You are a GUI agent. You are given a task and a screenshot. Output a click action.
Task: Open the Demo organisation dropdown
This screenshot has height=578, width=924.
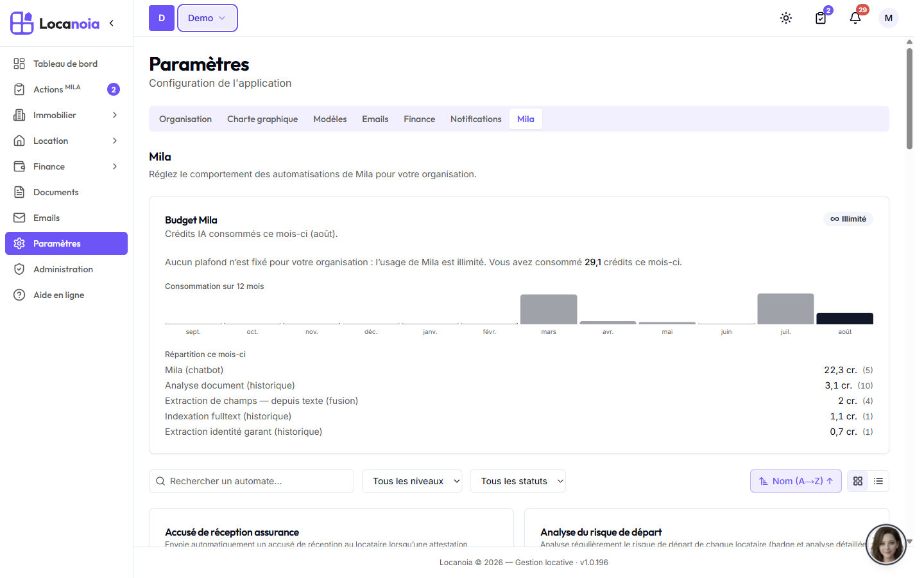(x=207, y=18)
